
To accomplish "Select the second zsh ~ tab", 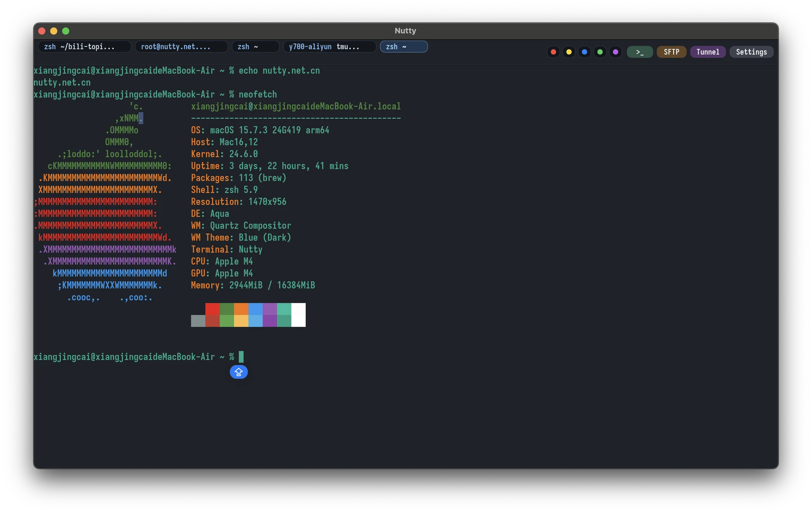I will [x=255, y=46].
